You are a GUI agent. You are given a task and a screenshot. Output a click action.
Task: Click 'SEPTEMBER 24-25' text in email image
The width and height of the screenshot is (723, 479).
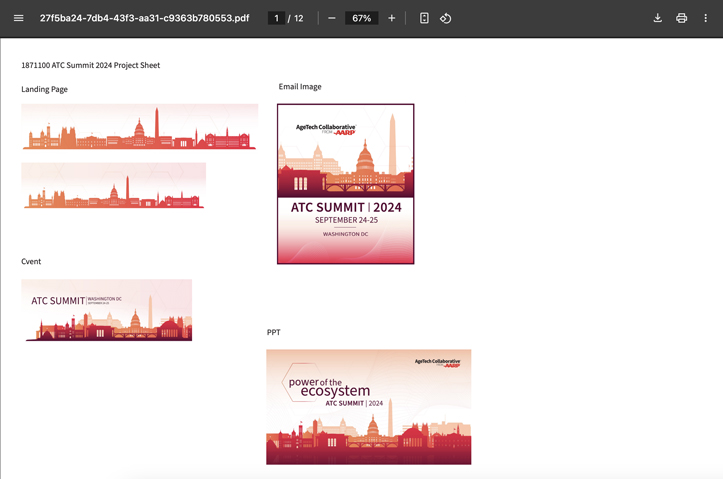pyautogui.click(x=346, y=220)
